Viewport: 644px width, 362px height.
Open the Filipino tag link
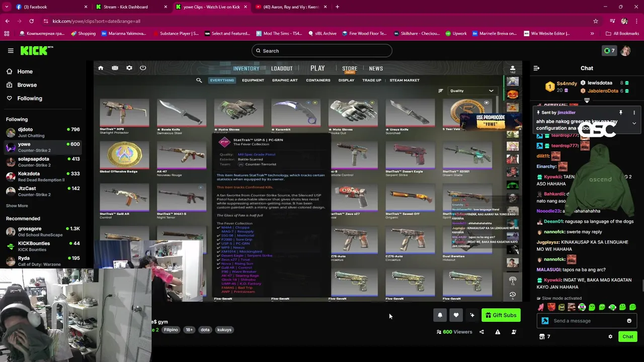(x=171, y=330)
